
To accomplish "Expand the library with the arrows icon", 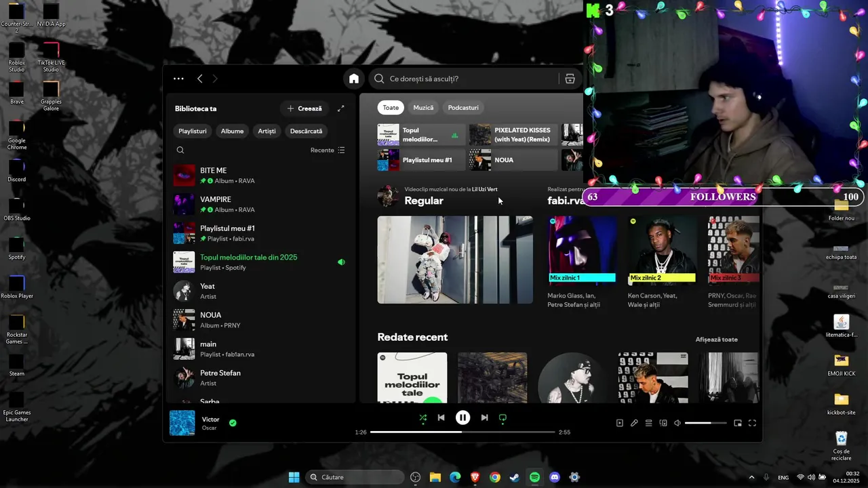I will pyautogui.click(x=341, y=108).
